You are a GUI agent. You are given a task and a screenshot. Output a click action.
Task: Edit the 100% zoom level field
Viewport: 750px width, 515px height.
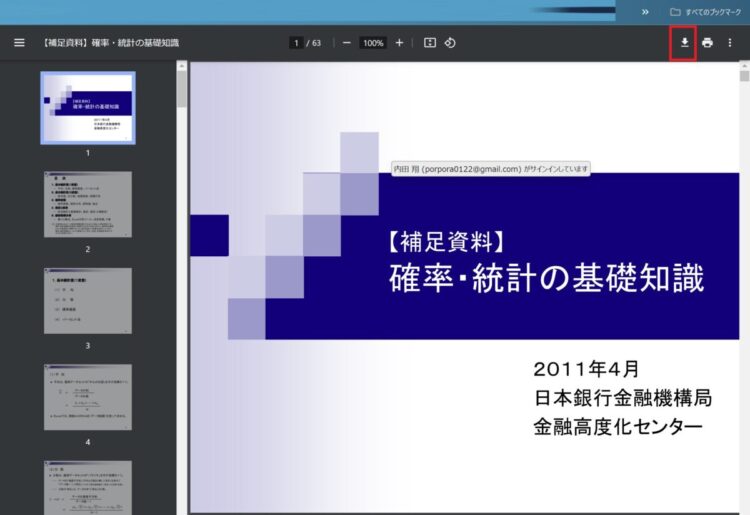tap(373, 43)
